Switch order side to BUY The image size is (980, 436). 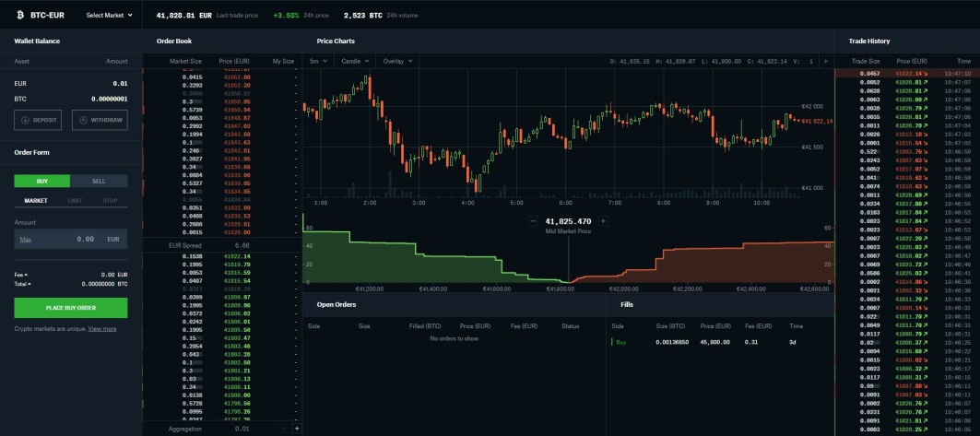(42, 182)
